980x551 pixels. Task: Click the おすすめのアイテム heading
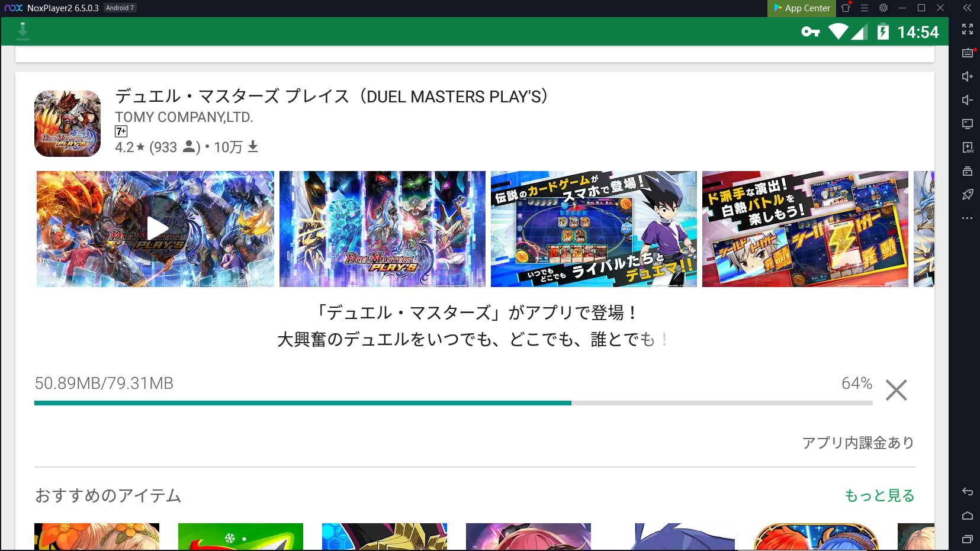[108, 495]
